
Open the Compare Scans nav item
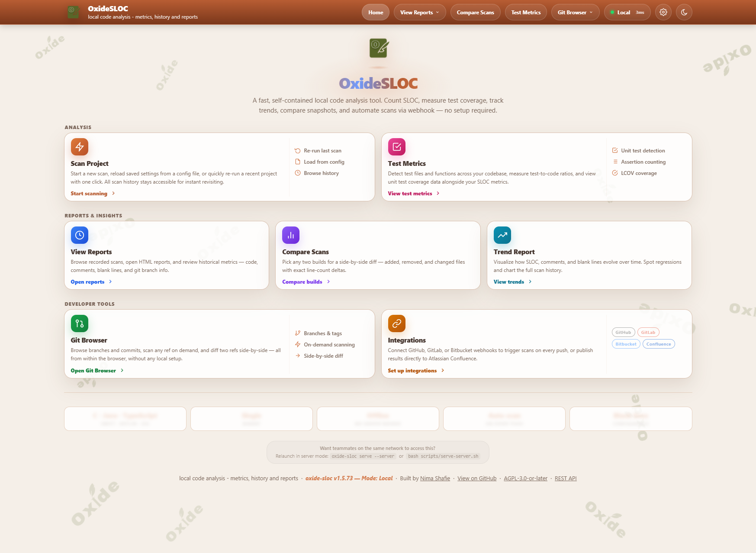[x=475, y=12]
